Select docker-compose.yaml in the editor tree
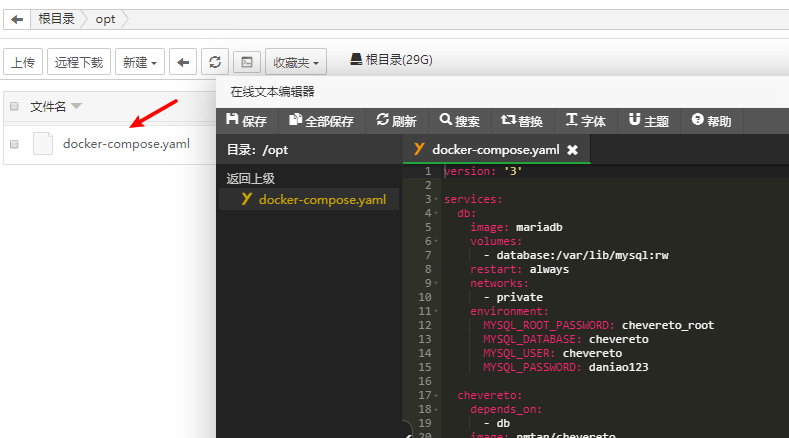 pyautogui.click(x=309, y=199)
